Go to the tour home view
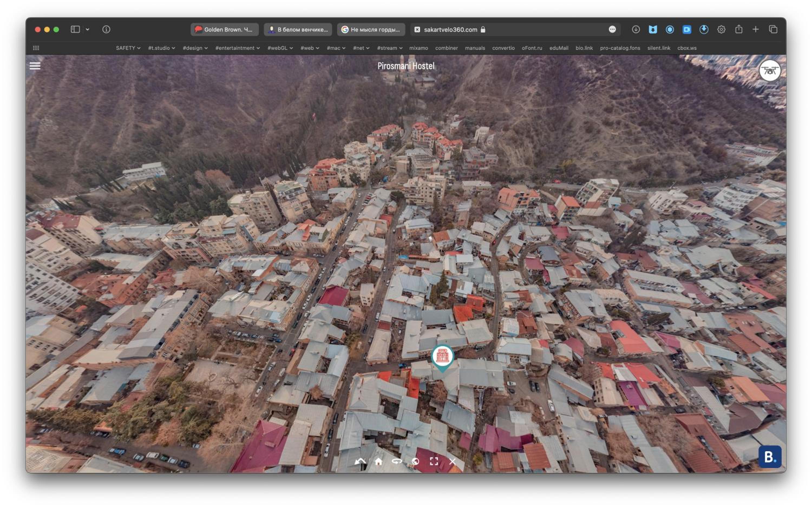Screen dimensions: 812x507 [378, 461]
